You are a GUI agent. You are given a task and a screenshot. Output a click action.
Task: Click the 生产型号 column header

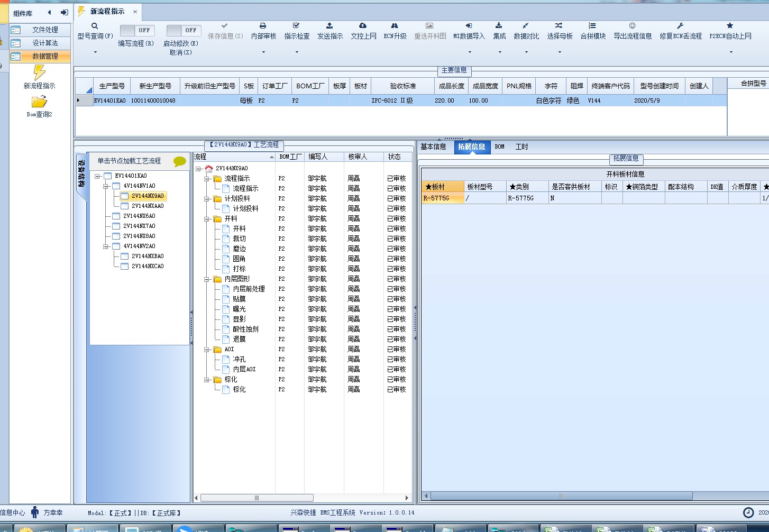[112, 86]
